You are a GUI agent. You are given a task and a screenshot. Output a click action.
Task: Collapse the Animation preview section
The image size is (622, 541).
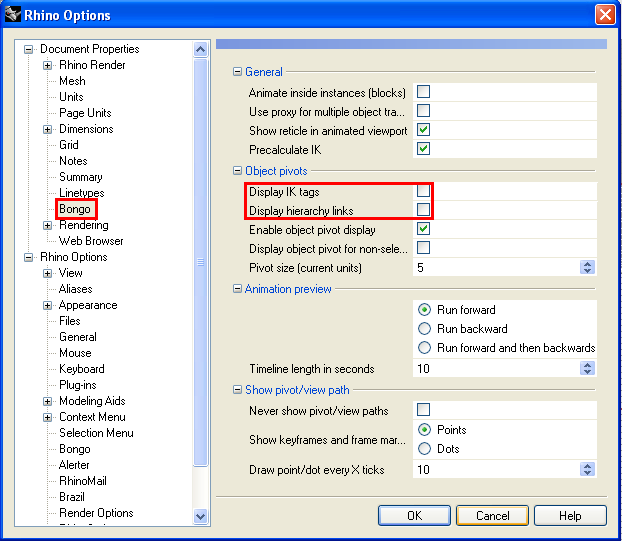coord(237,289)
